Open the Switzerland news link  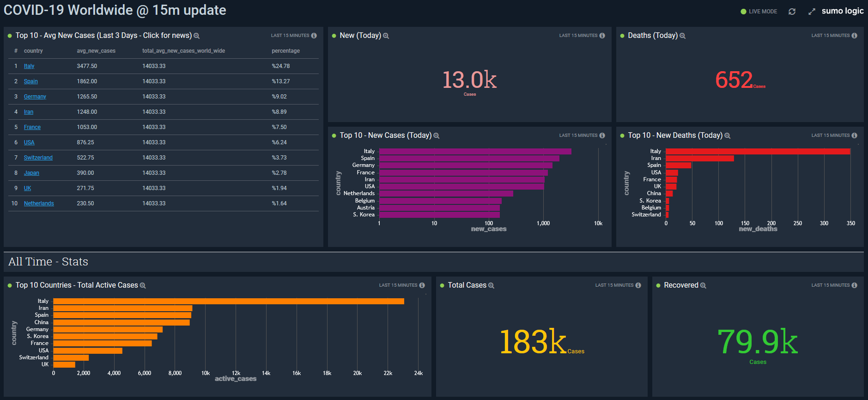(x=38, y=158)
